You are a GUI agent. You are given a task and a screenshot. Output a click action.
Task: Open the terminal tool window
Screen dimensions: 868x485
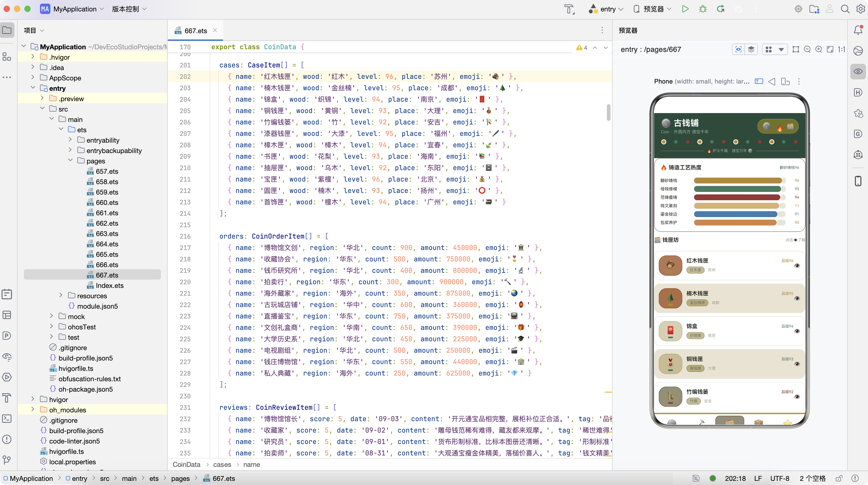click(x=7, y=419)
